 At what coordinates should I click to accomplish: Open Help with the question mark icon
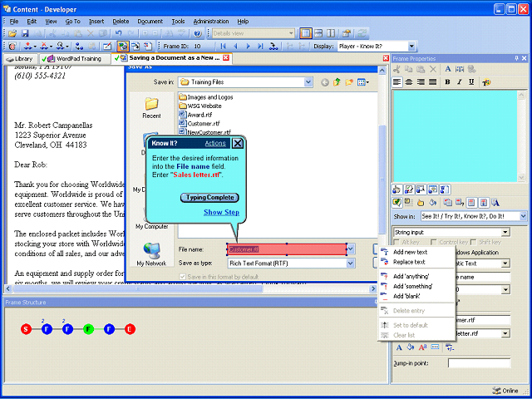coord(198,33)
